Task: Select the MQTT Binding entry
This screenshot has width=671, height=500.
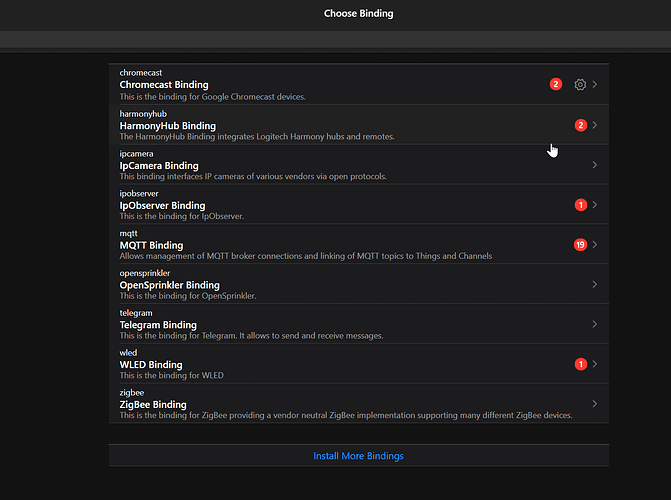Action: click(x=151, y=245)
